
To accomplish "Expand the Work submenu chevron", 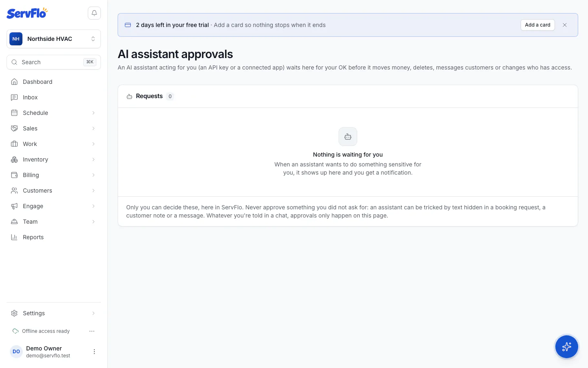I will pos(94,144).
